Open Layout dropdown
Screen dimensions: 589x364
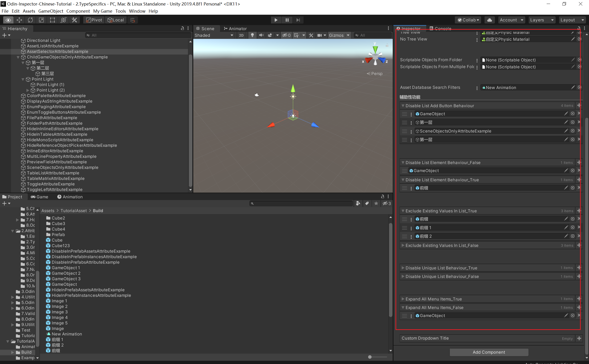[572, 20]
